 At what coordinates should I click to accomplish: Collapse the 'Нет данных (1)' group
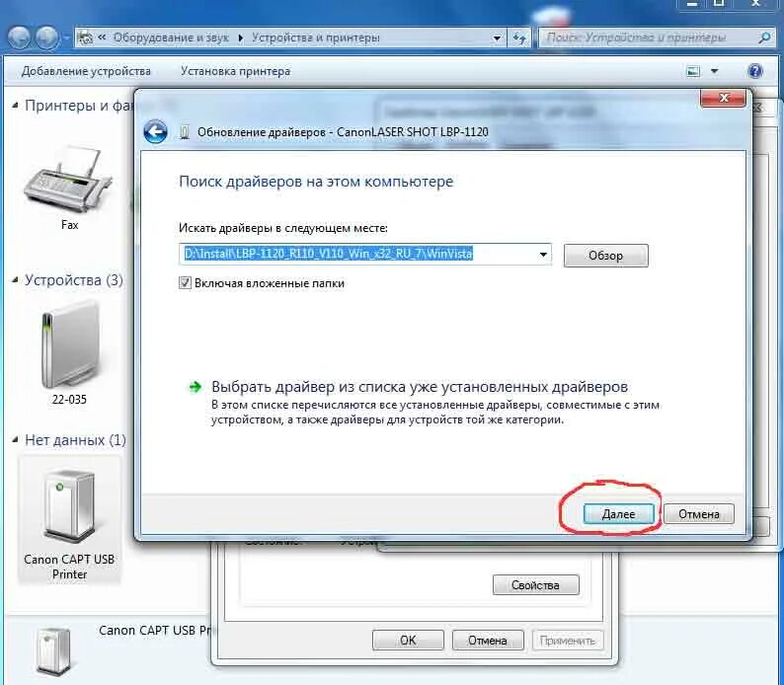click(15, 439)
